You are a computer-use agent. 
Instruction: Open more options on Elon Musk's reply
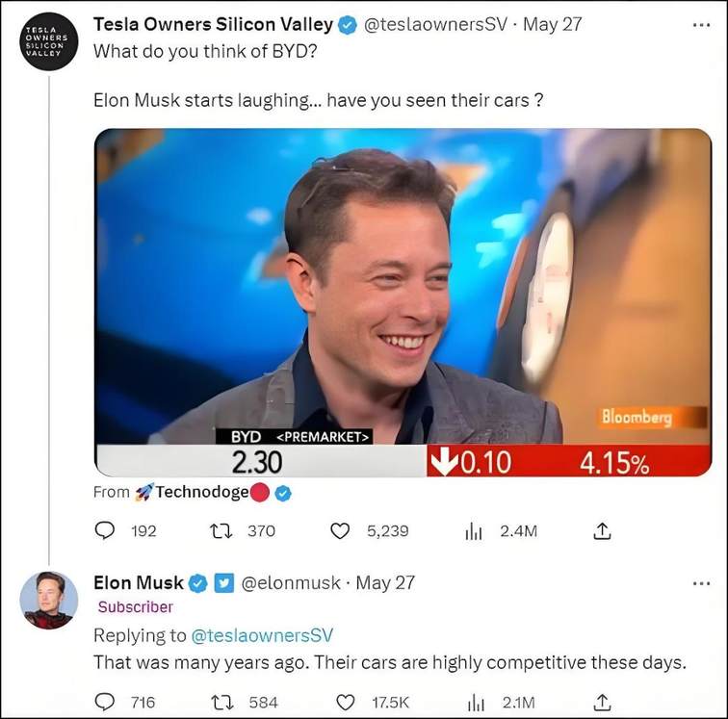[x=701, y=583]
